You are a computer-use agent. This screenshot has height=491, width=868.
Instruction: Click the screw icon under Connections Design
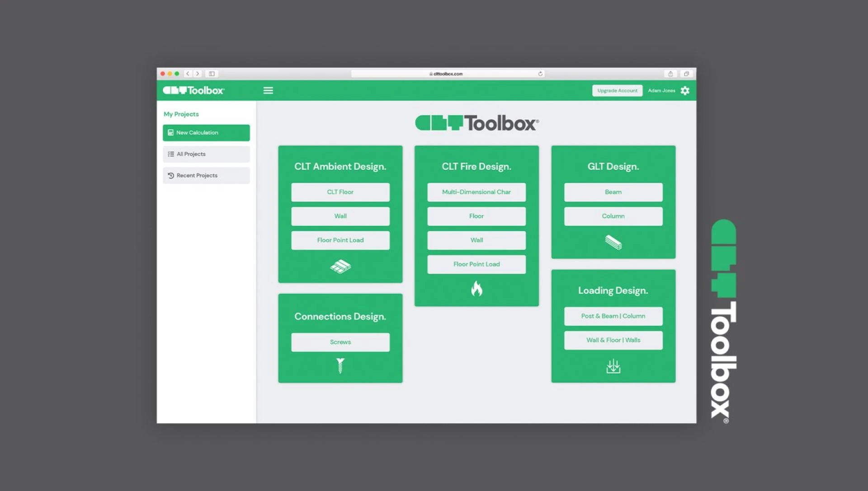(x=340, y=365)
